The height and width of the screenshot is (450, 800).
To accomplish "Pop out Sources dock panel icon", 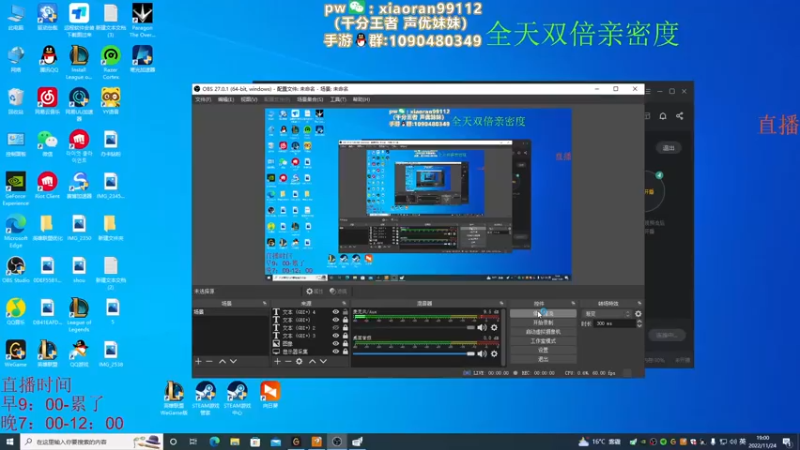I will pyautogui.click(x=344, y=304).
